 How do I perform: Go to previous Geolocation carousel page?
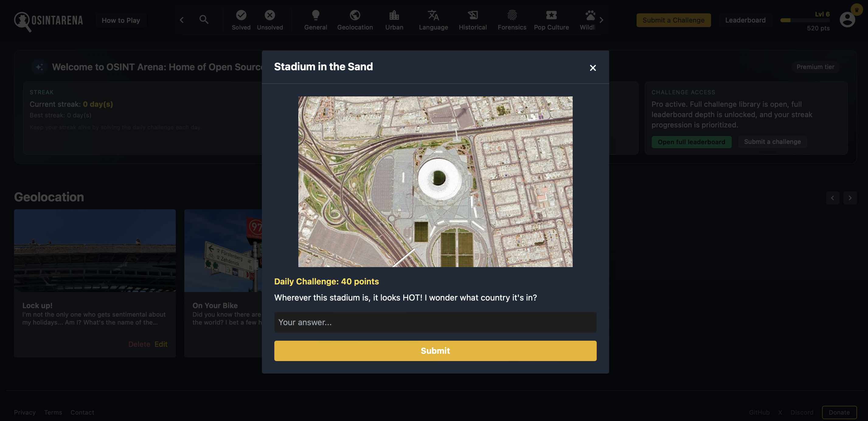(x=832, y=198)
